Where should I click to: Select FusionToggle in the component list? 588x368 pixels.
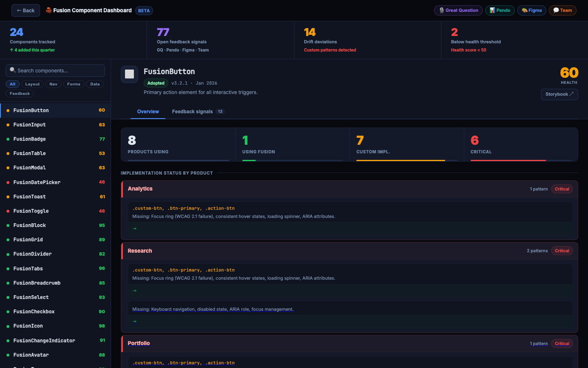pos(56,211)
